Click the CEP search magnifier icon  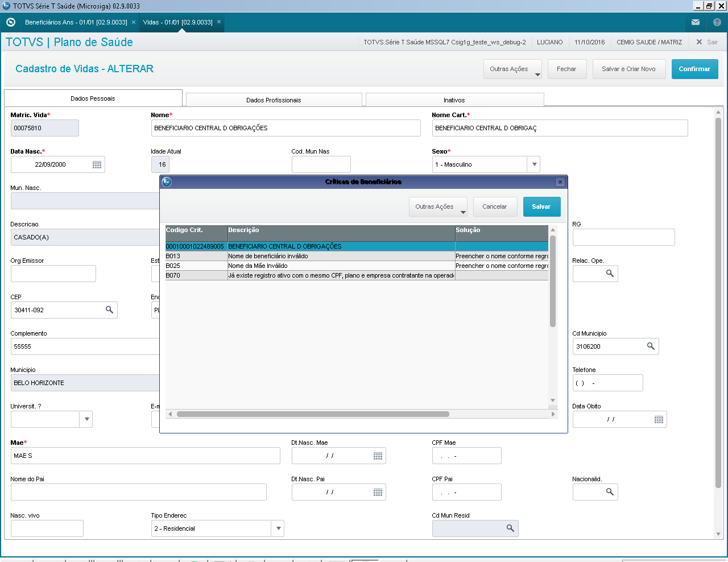tap(109, 310)
